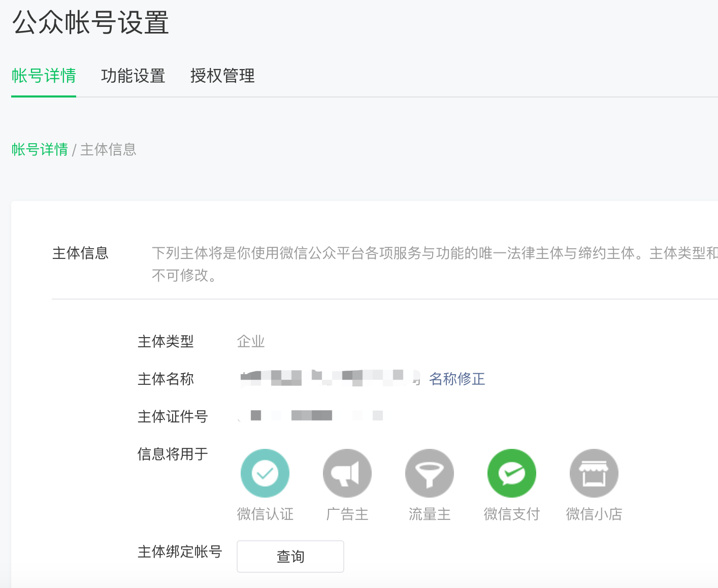Click the 广告主 megaphone icon
Viewport: 718px width, 588px height.
347,473
